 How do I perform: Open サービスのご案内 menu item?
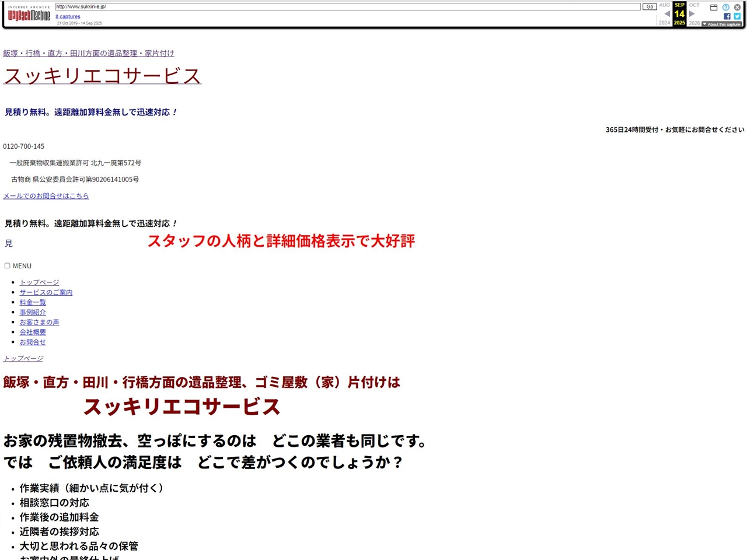pyautogui.click(x=46, y=292)
